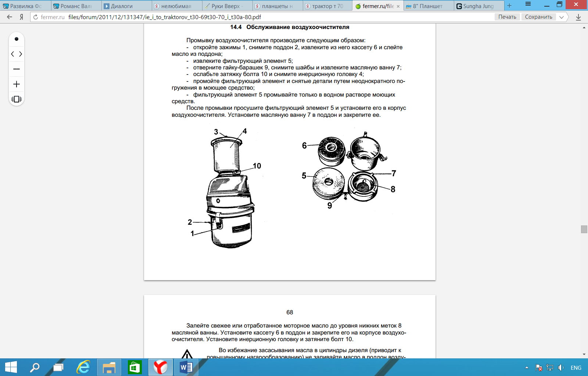Switch to the планшеты tab
The width and height of the screenshot is (588, 376).
coord(277,6)
